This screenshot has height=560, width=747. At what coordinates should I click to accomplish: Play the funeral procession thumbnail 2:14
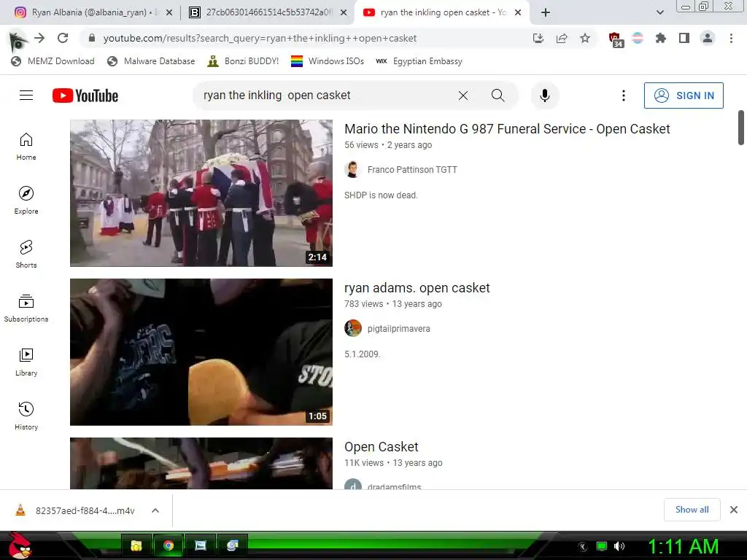[x=201, y=192]
